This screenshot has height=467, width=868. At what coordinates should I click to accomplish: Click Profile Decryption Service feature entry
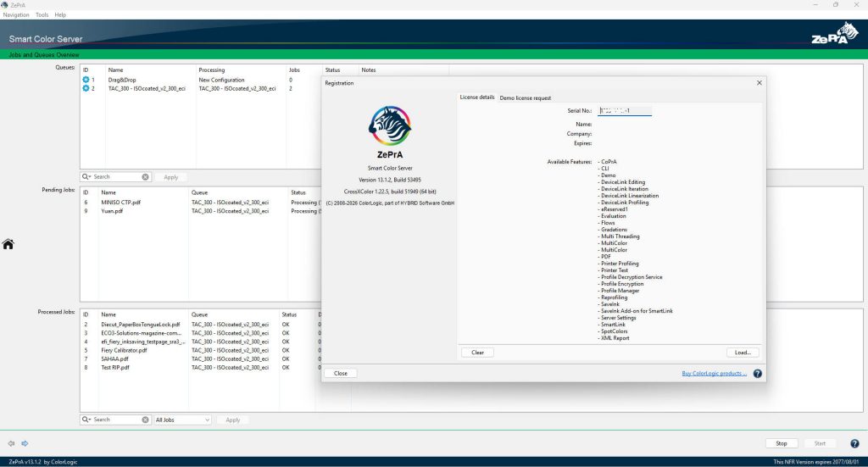pyautogui.click(x=632, y=277)
